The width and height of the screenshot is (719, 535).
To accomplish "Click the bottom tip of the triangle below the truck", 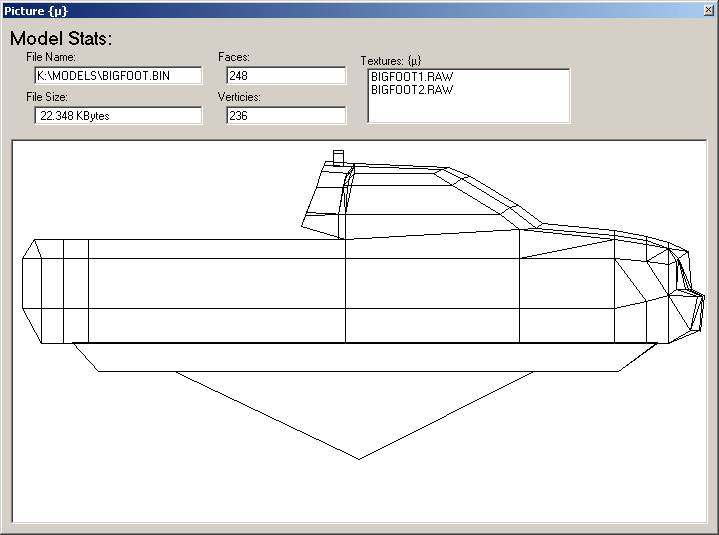I will [359, 457].
